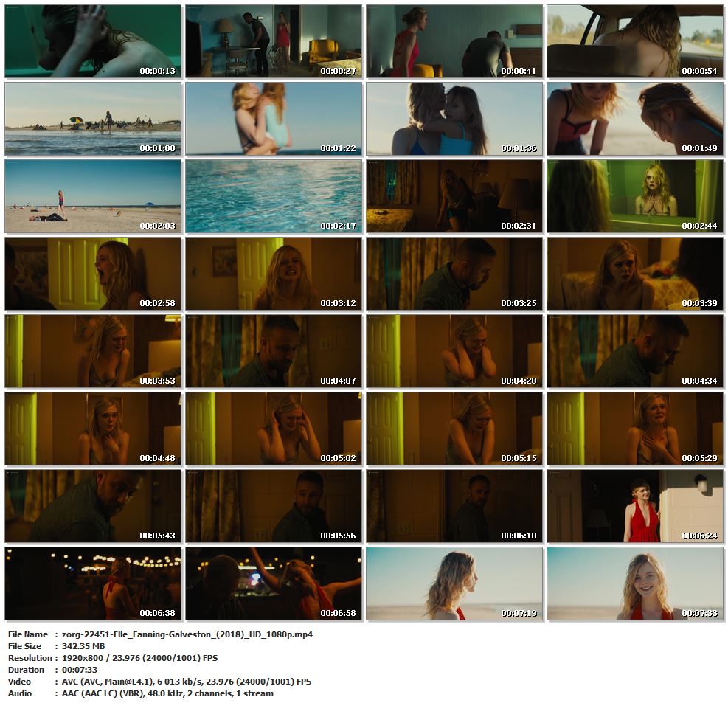Select the thumbnail at 00:03:39
Screen dimensions: 728x703
(x=634, y=274)
